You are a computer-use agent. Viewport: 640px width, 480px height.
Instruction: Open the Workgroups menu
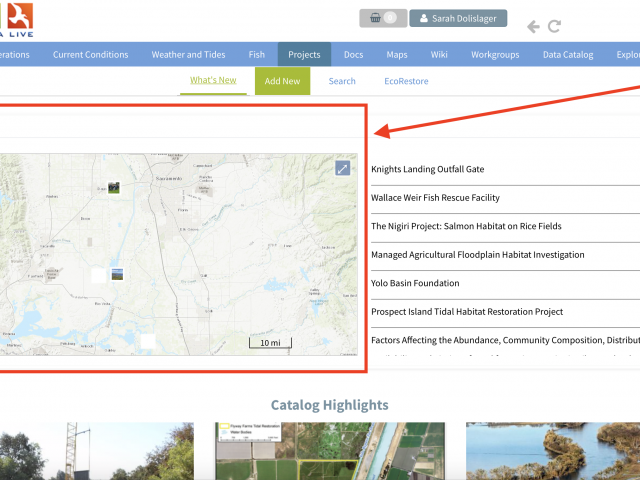(x=495, y=54)
